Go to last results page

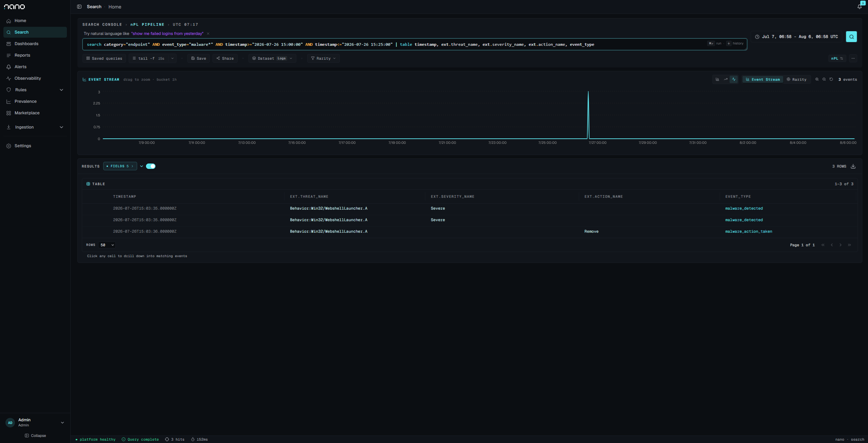click(849, 245)
